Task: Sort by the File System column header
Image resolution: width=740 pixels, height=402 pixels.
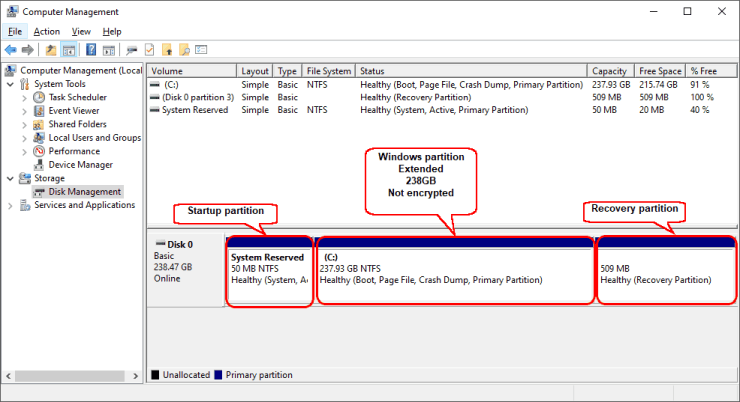Action: point(329,71)
